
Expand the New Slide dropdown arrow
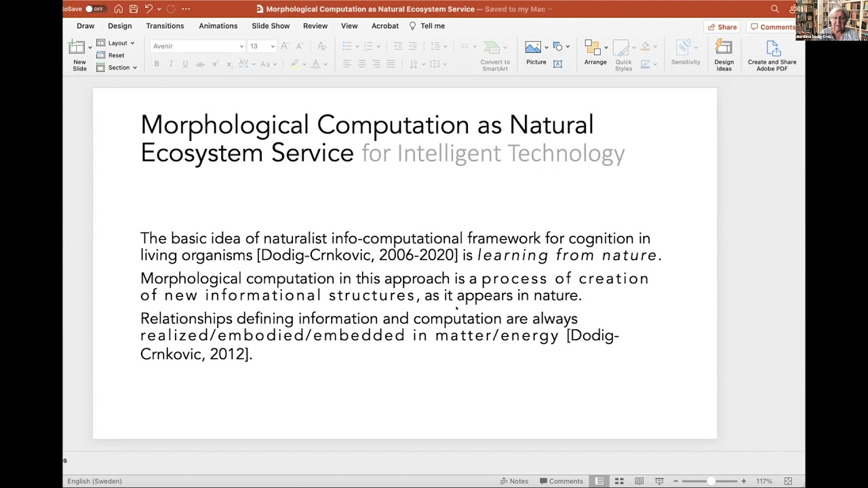90,47
